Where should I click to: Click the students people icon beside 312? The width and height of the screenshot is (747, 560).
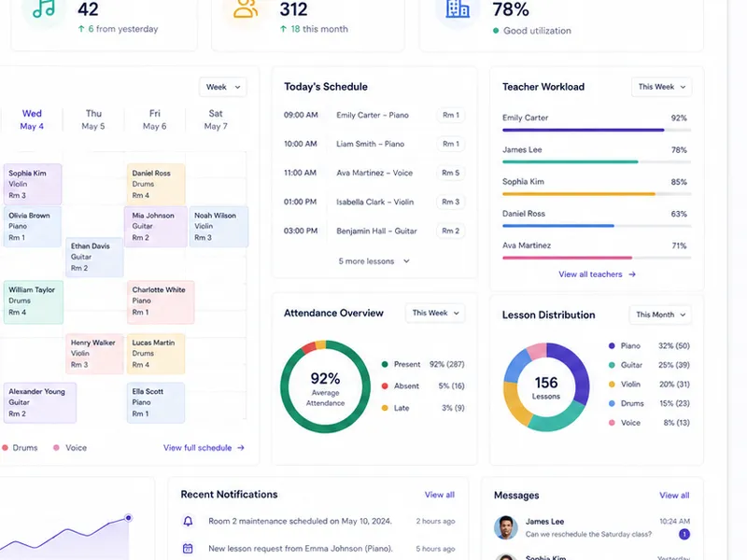click(x=246, y=8)
